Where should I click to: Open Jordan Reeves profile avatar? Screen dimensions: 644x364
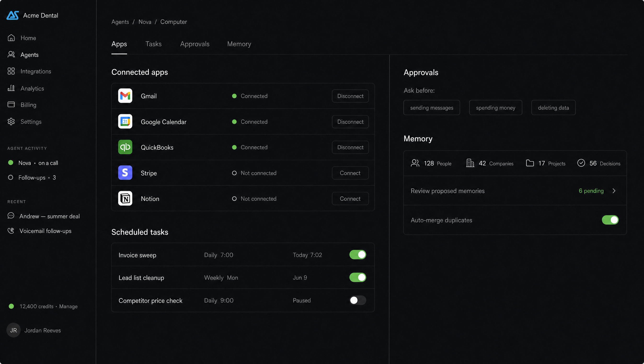(13, 330)
